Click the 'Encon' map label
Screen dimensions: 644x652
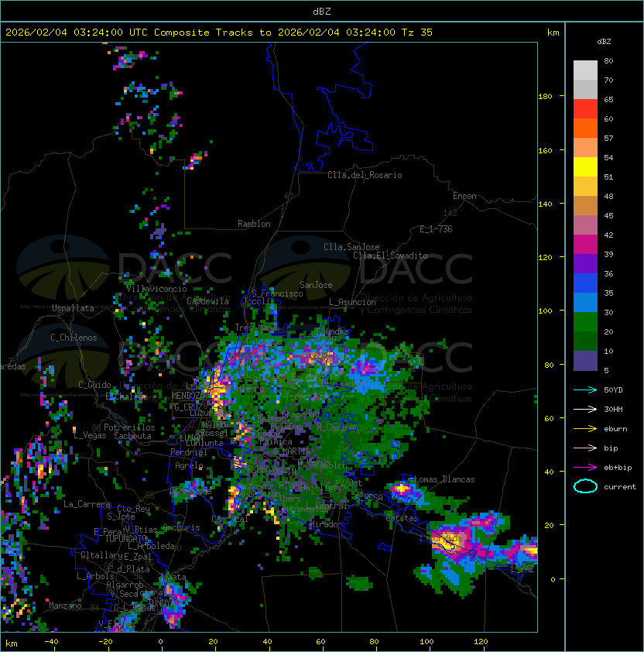[x=464, y=196]
